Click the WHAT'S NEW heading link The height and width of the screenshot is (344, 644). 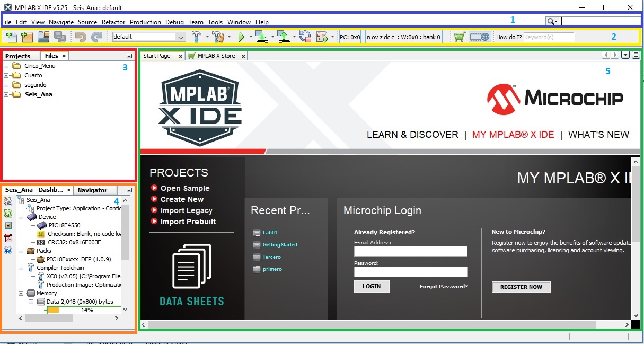pos(598,135)
